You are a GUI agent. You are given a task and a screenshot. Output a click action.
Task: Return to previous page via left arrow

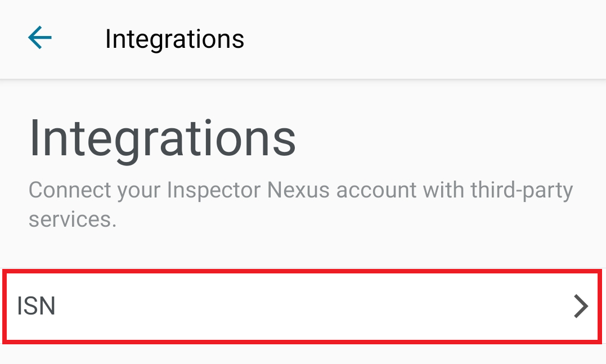click(x=39, y=38)
